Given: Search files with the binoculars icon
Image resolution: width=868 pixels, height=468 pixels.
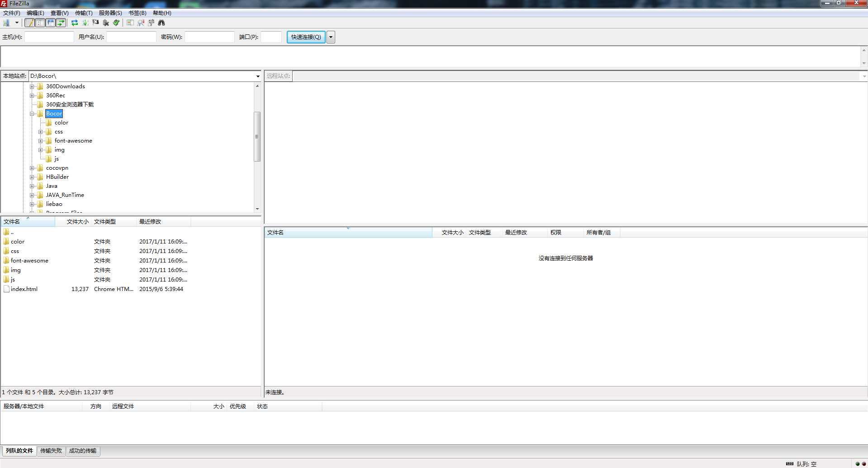Looking at the screenshot, I should pos(161,23).
